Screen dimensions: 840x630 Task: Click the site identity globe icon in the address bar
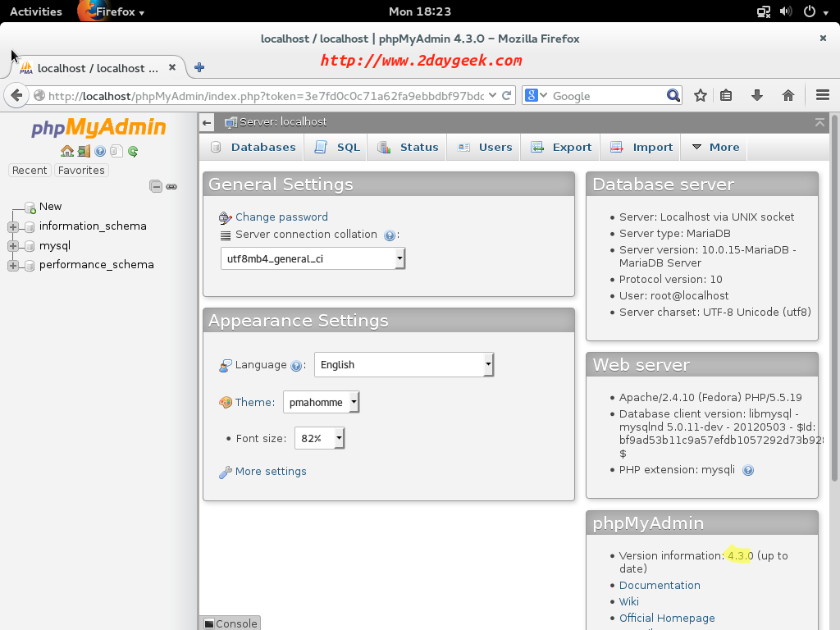pos(39,95)
